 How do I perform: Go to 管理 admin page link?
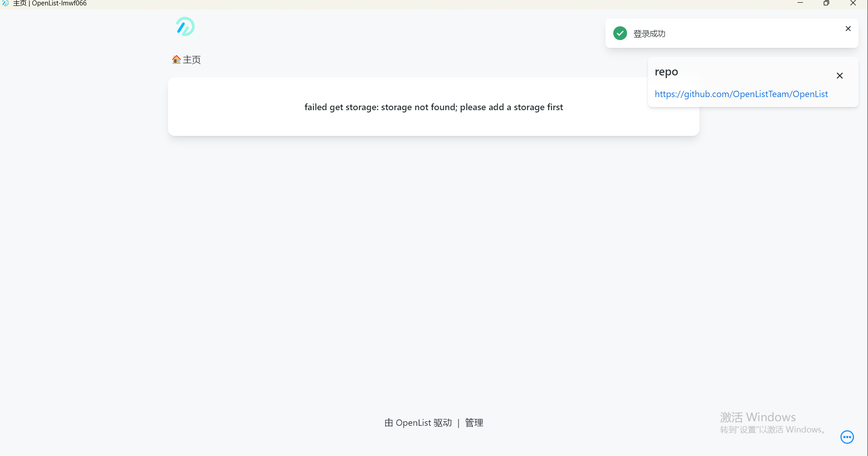click(474, 423)
